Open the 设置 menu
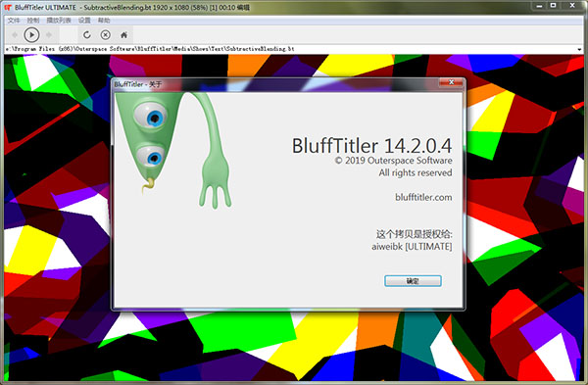Screen dimensions: 588x385 pos(84,21)
